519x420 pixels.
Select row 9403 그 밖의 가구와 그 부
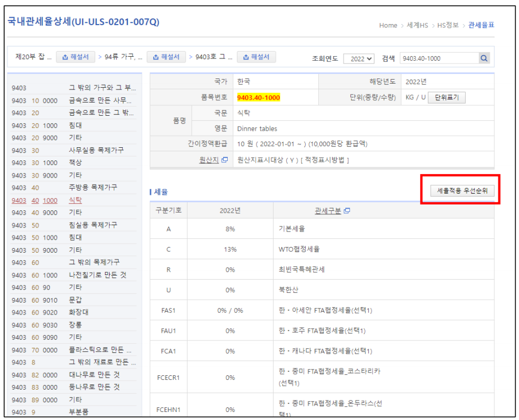73,88
